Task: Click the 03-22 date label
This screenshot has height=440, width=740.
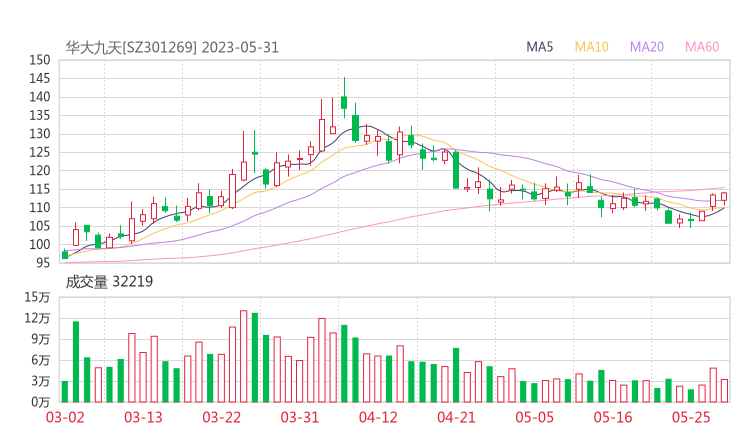Action: coord(221,417)
